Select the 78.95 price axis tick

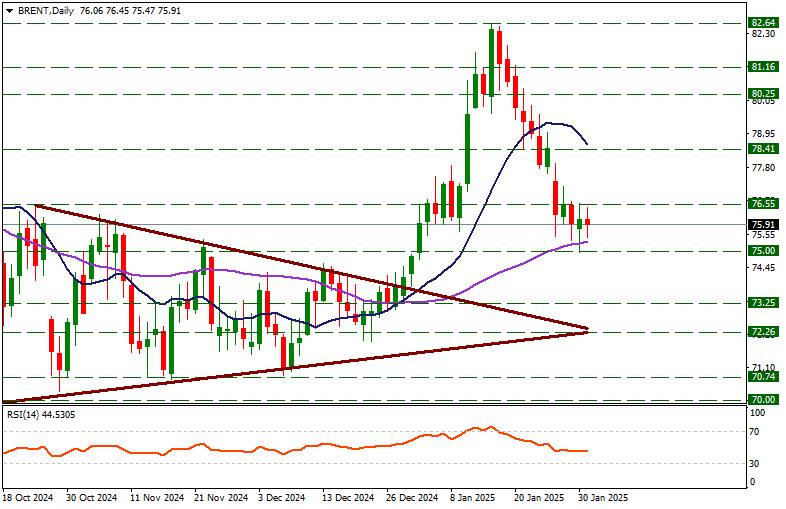pos(763,134)
